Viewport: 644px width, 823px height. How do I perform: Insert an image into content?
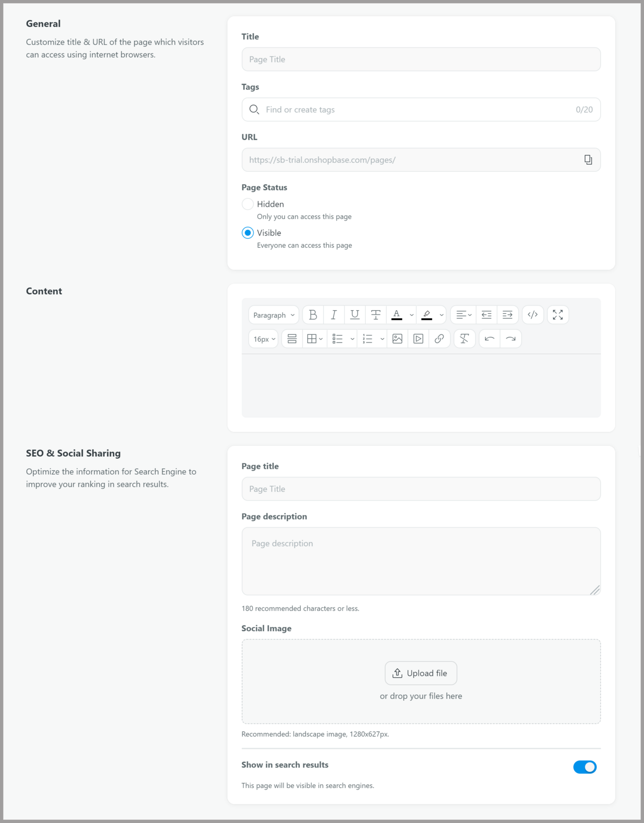[398, 339]
